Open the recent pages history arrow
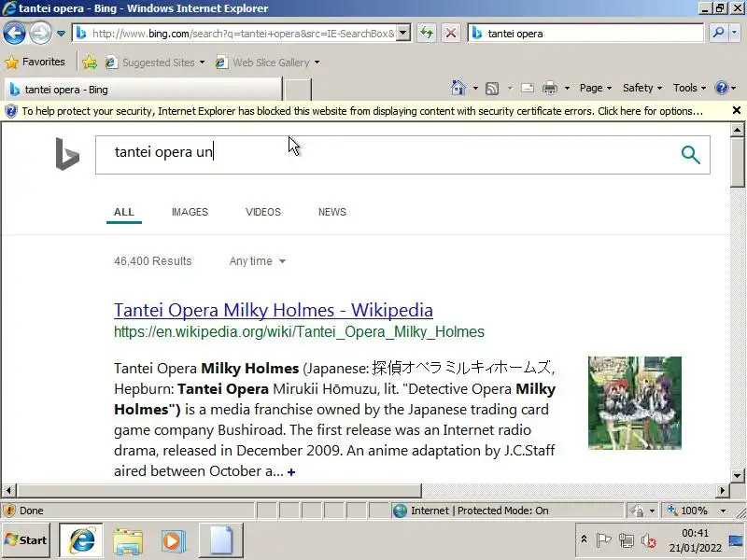The image size is (747, 560). pos(61,34)
